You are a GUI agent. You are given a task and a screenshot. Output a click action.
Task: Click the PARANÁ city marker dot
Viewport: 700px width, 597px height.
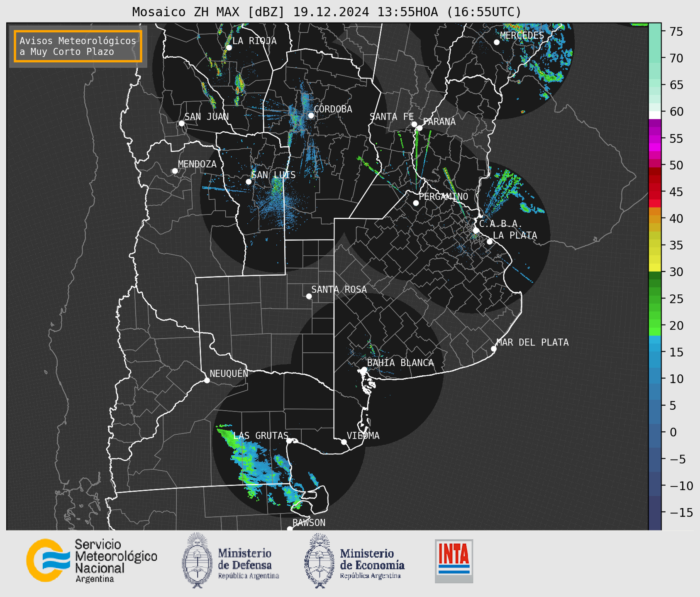click(420, 128)
